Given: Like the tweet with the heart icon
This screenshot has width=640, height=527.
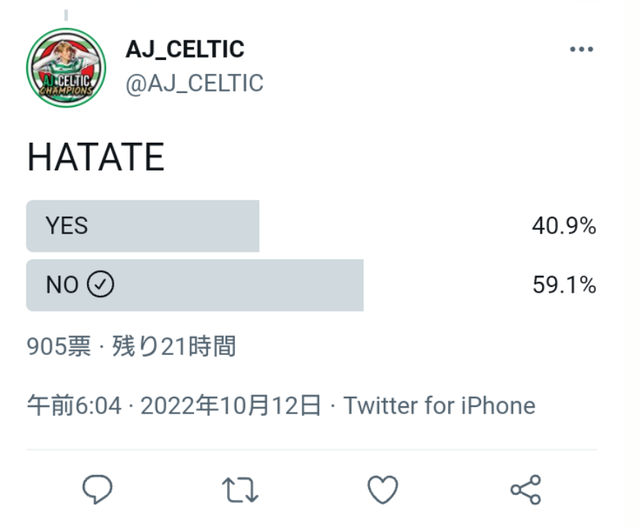Looking at the screenshot, I should 383,489.
